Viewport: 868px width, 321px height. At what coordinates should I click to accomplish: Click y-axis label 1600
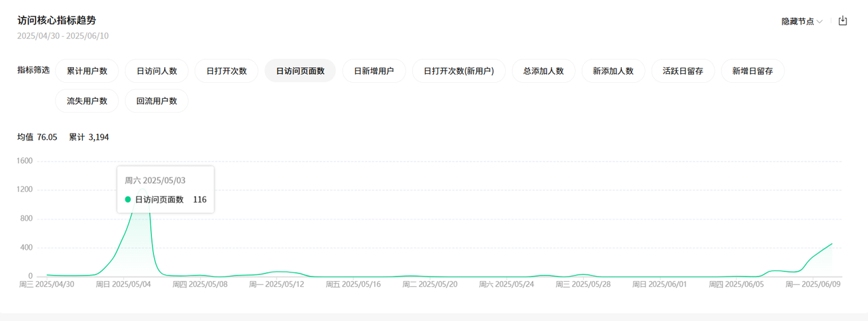pos(24,161)
